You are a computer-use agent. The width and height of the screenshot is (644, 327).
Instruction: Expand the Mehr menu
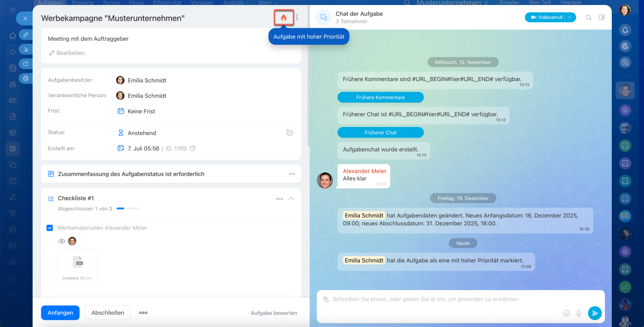point(268,3)
